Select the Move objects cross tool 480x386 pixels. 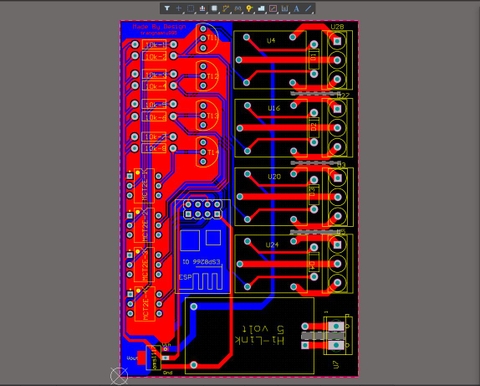click(179, 9)
